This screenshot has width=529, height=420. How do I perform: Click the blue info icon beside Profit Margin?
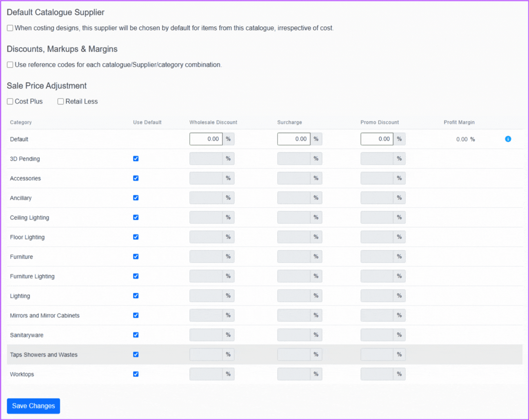(x=508, y=139)
